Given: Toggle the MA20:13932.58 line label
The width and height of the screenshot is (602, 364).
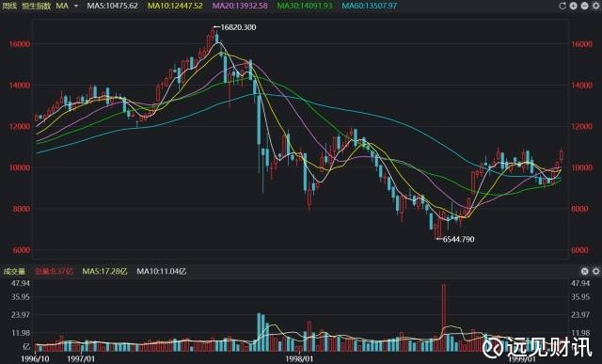Looking at the screenshot, I should click(x=240, y=6).
